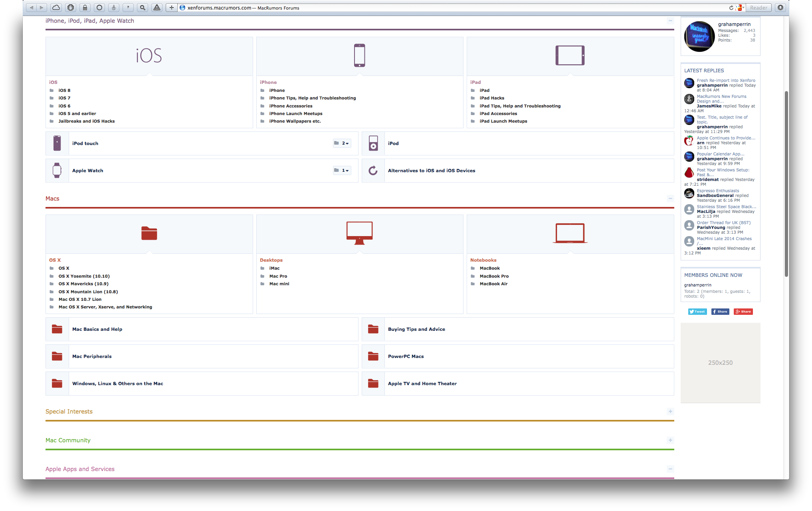Click the large iOS logo tile

pos(149,56)
